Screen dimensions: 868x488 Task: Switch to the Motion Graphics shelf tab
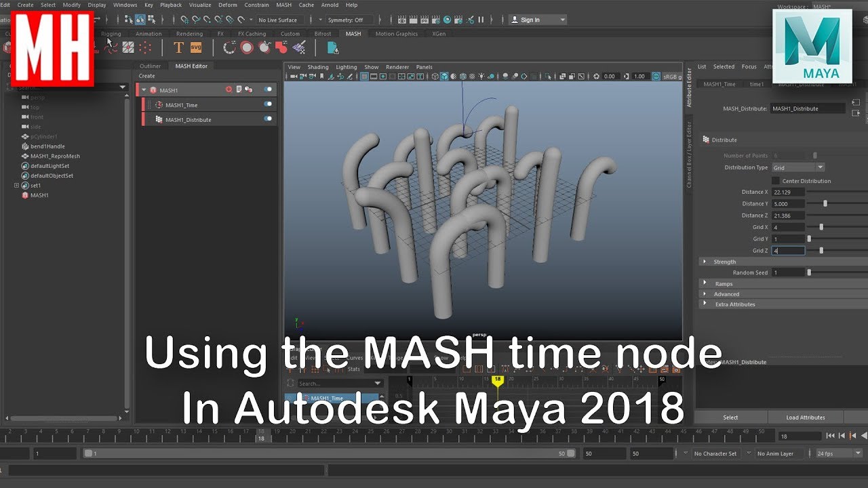(396, 34)
